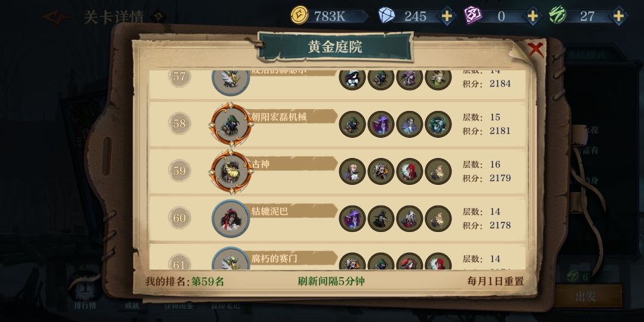644x322 pixels.
Task: Open the 成就 achievements tab
Action: [132, 305]
